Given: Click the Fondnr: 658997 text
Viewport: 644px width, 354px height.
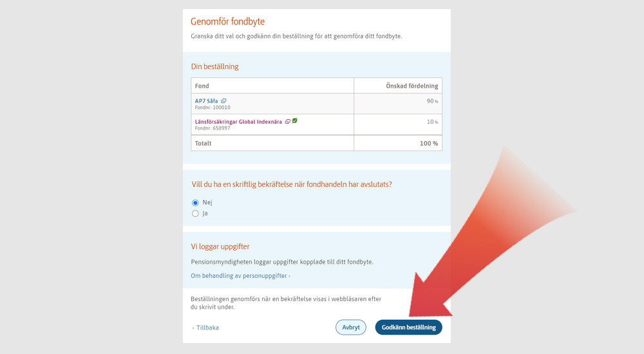Looking at the screenshot, I should coord(213,128).
